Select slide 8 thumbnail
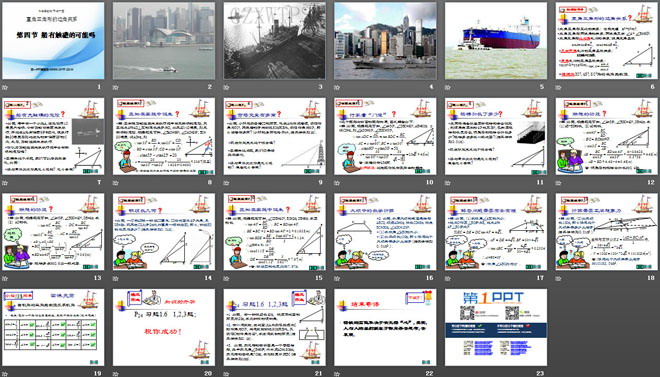Image resolution: width=660 pixels, height=377 pixels. 164,136
